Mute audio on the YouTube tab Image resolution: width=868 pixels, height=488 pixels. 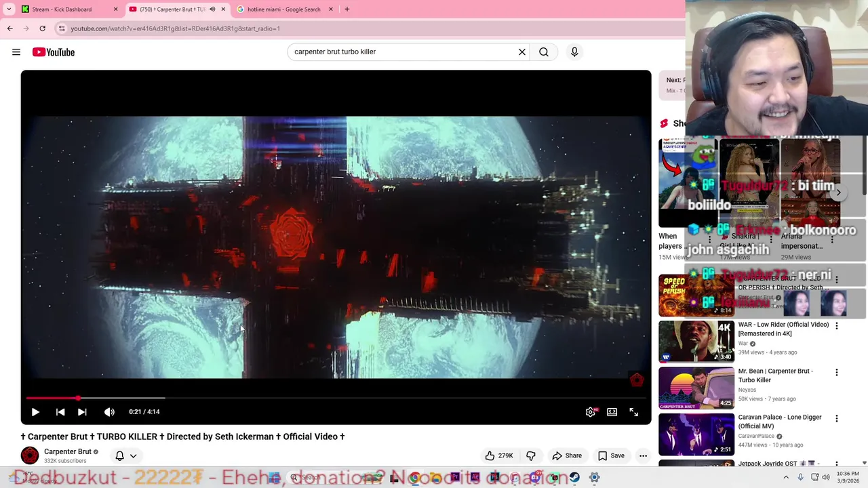point(212,9)
